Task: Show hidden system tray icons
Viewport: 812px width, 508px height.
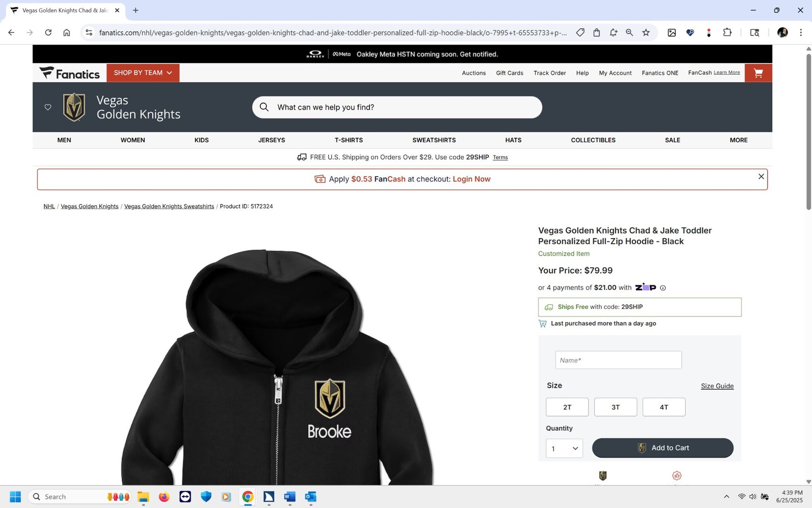Action: pyautogui.click(x=726, y=497)
